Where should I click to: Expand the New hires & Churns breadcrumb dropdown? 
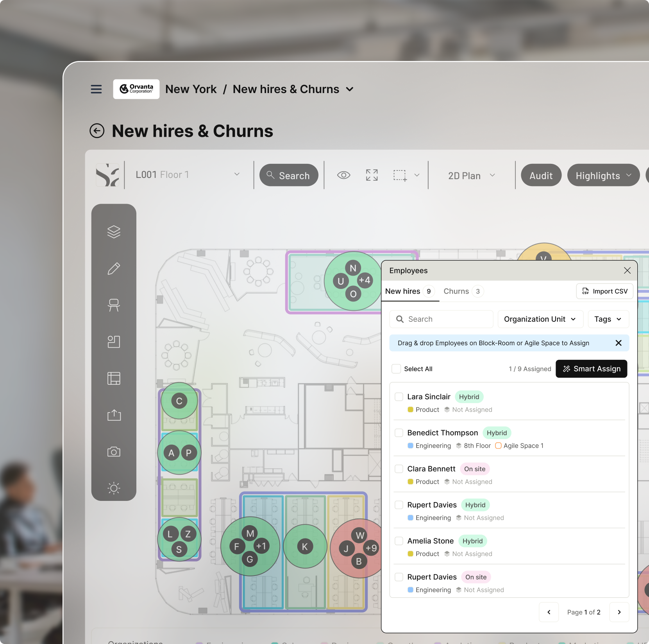pyautogui.click(x=350, y=90)
